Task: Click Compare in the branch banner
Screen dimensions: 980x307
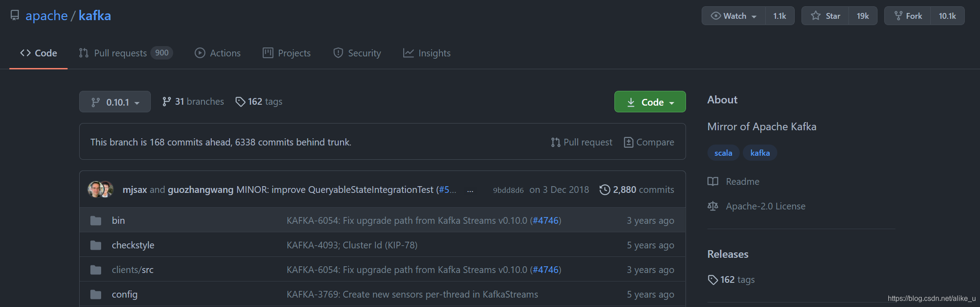Action: [x=649, y=142]
